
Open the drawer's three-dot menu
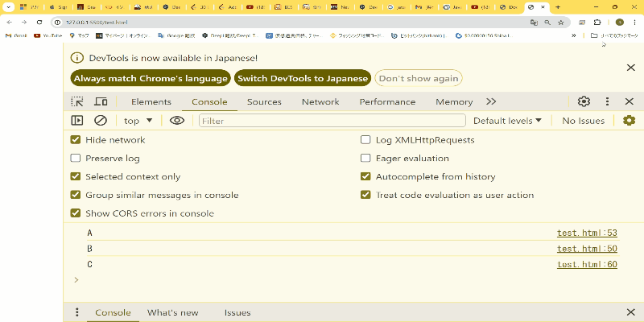[x=77, y=312]
